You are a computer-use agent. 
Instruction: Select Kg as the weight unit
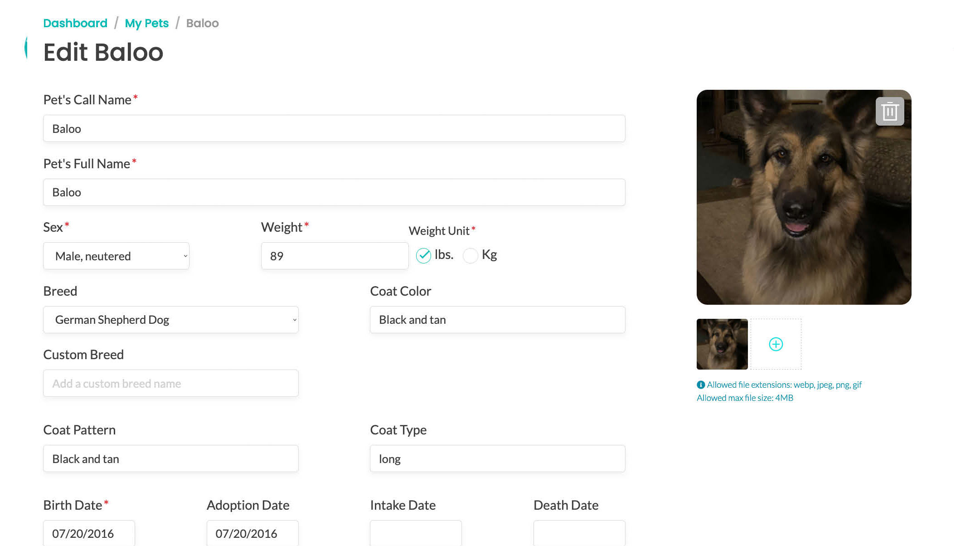coord(471,256)
